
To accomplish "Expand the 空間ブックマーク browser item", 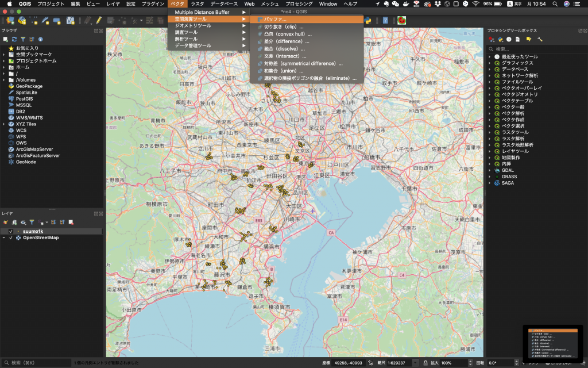I will [4, 55].
